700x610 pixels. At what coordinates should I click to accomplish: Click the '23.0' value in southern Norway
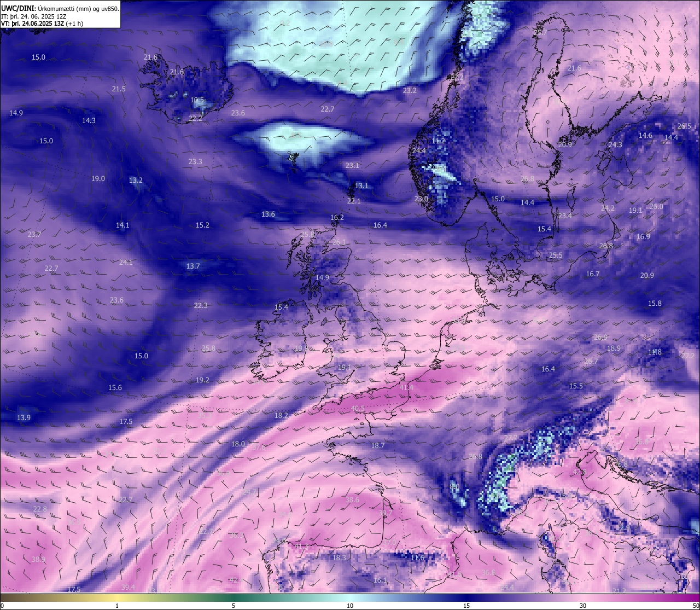click(x=421, y=199)
